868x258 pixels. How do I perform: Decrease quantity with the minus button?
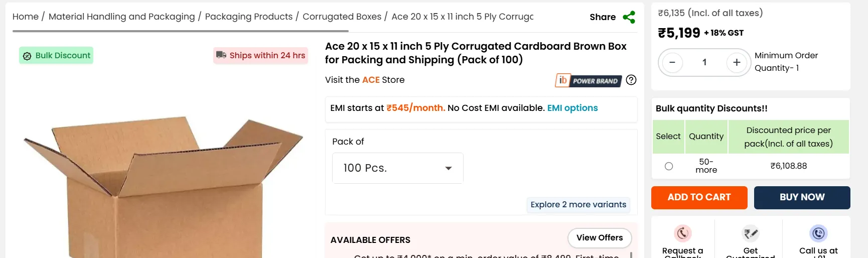[x=672, y=63]
